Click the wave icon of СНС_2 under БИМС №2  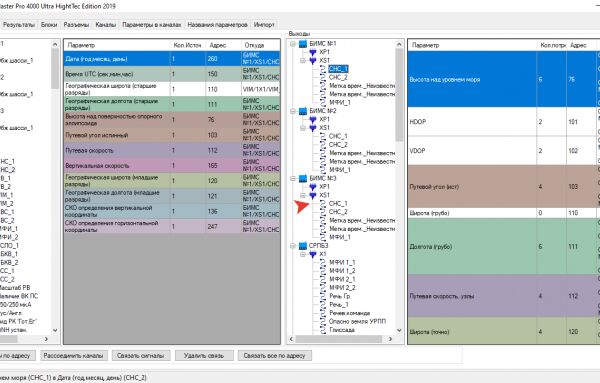(x=323, y=145)
